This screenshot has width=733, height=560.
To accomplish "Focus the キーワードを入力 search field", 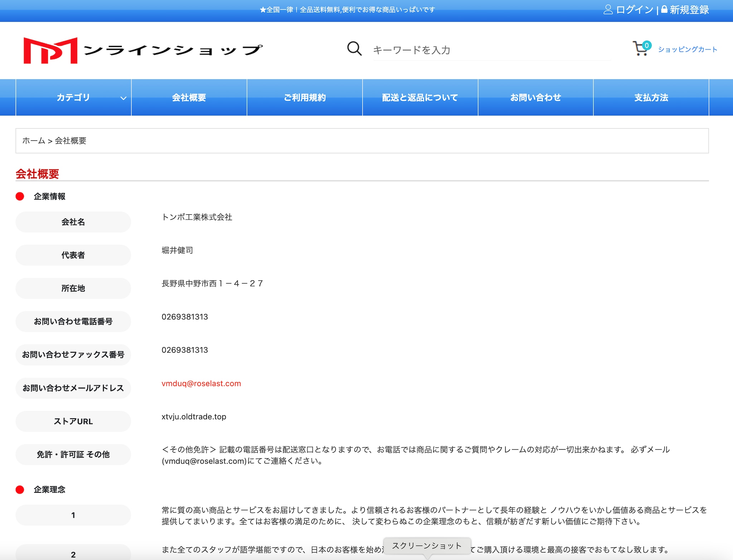I will [492, 50].
